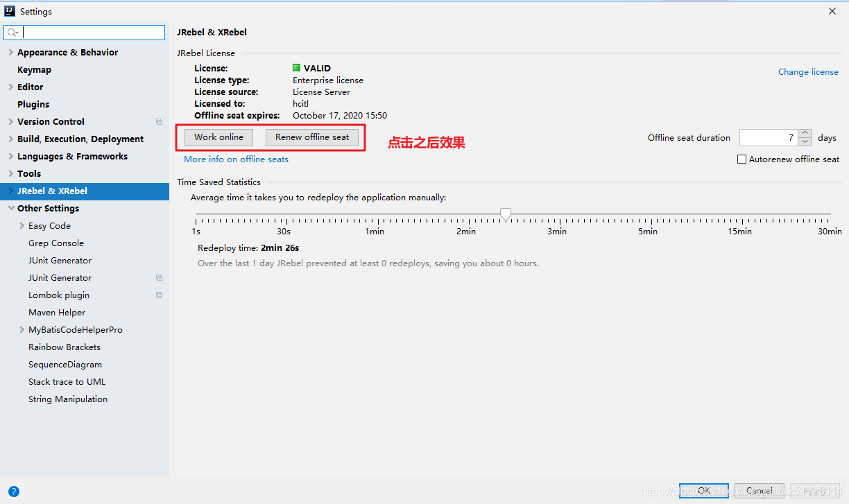Image resolution: width=849 pixels, height=504 pixels.
Task: Click the redeploy time slider thumb
Action: coord(506,214)
